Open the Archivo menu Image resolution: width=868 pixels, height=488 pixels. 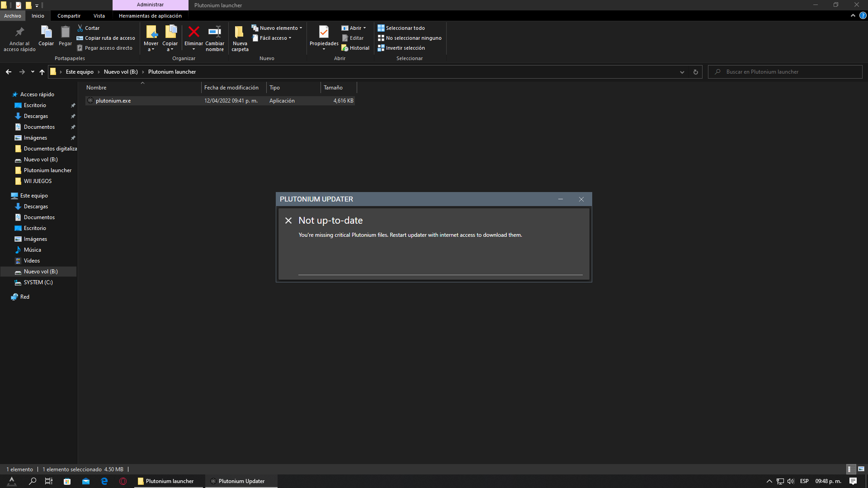pos(13,16)
